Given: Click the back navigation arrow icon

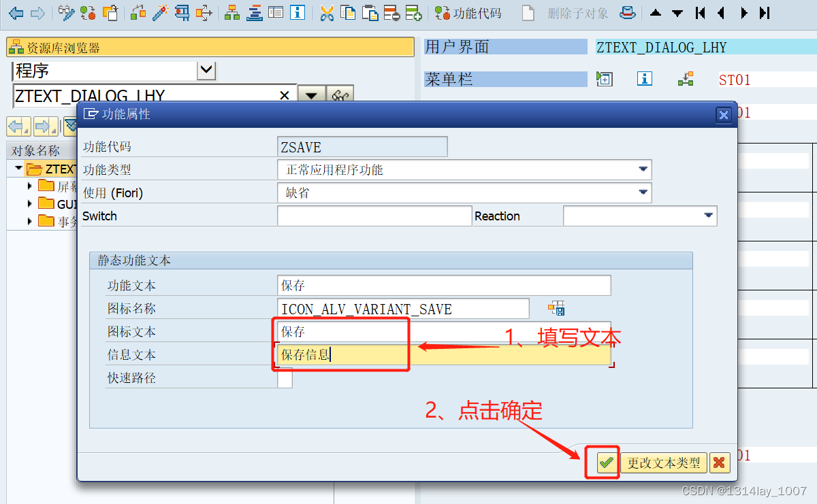Looking at the screenshot, I should tap(15, 13).
